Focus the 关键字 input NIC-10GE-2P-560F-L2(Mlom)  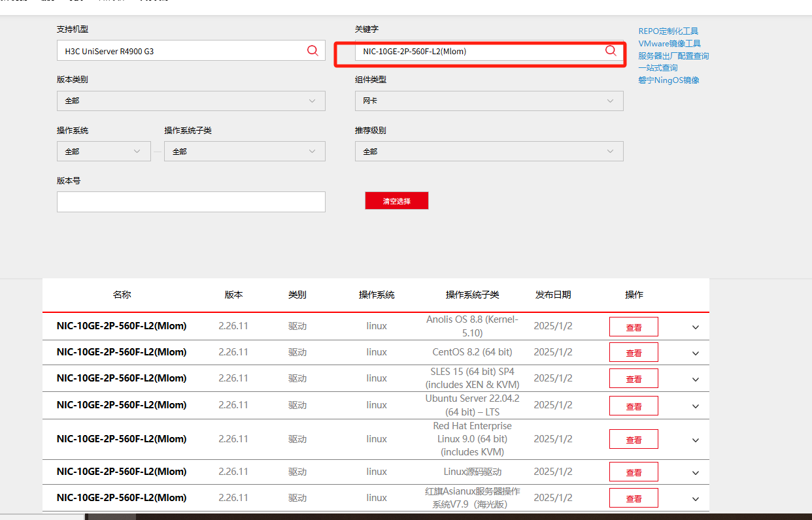(x=489, y=50)
